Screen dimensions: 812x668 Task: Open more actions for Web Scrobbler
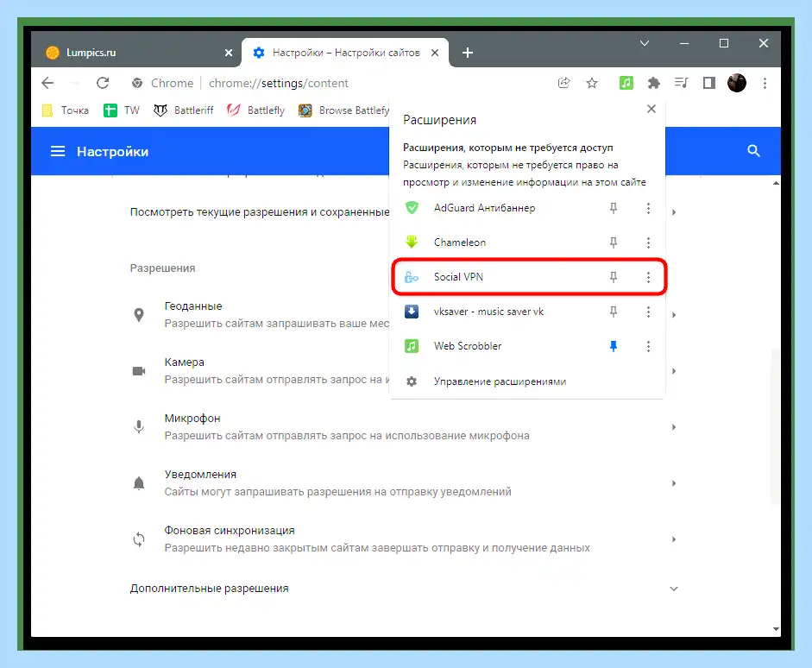(x=648, y=346)
